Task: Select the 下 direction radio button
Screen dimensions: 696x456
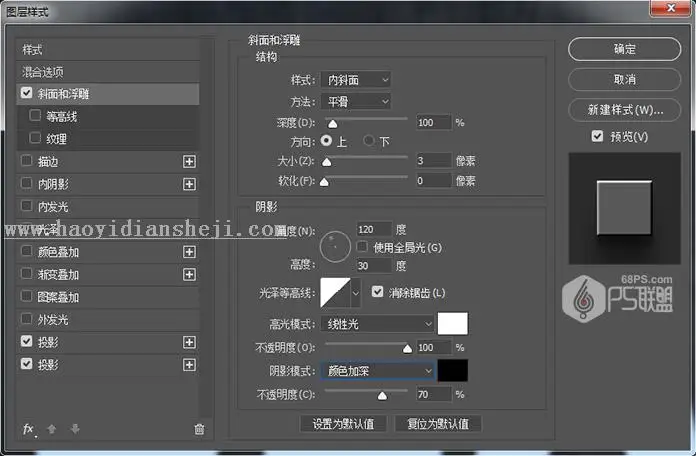Action: coord(368,141)
